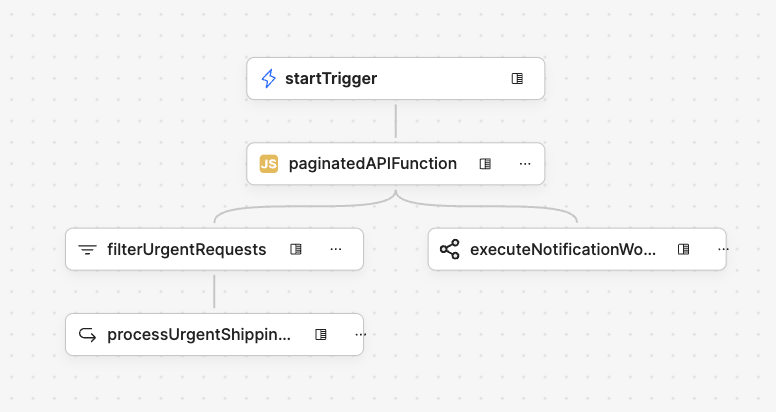Click the loop icon on processUrgentShippin node
The height and width of the screenshot is (412, 776).
87,335
